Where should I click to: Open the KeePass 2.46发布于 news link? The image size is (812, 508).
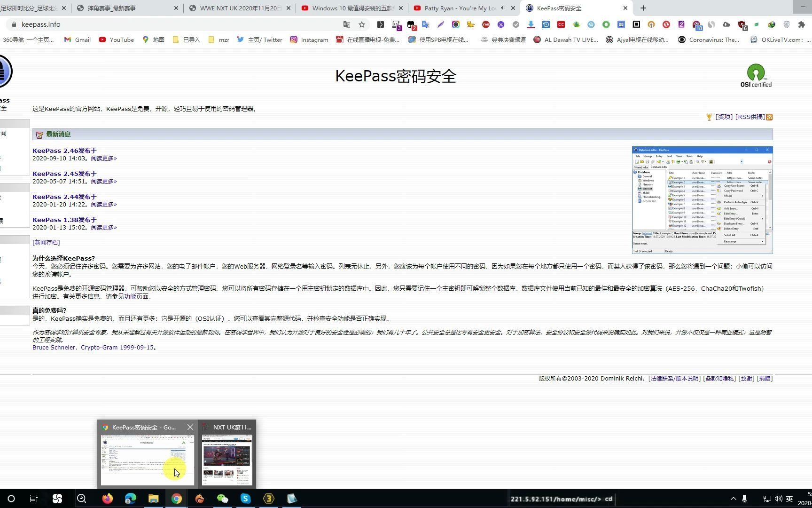(x=64, y=151)
